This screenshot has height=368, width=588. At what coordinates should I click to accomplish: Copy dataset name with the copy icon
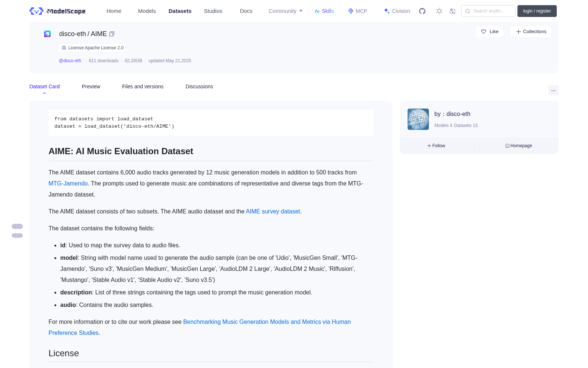click(x=112, y=34)
